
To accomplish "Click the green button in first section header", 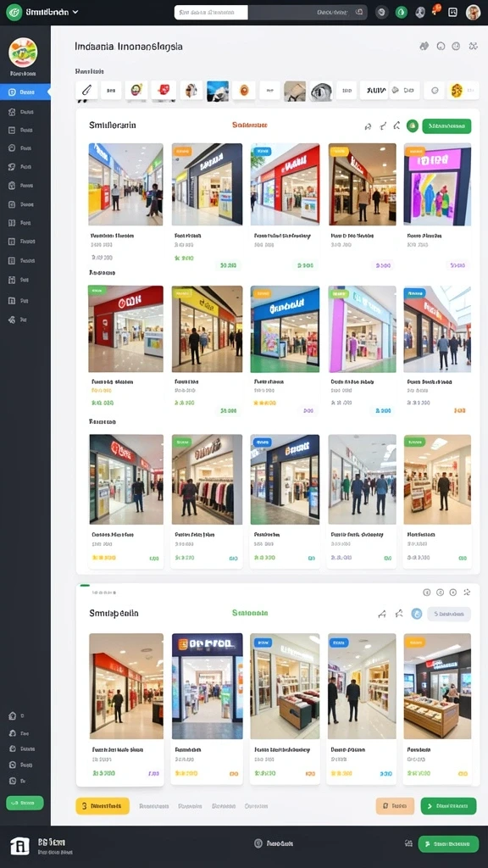I will pos(446,125).
